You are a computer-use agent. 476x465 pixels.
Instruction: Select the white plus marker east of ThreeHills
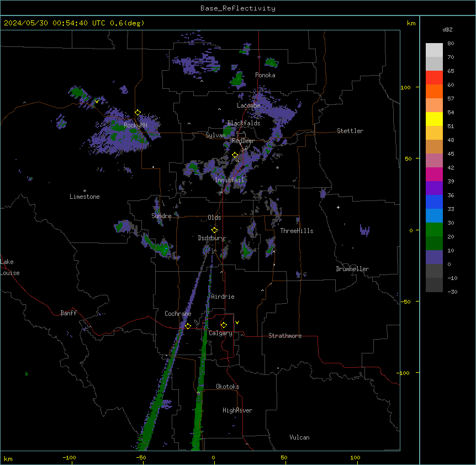point(338,207)
